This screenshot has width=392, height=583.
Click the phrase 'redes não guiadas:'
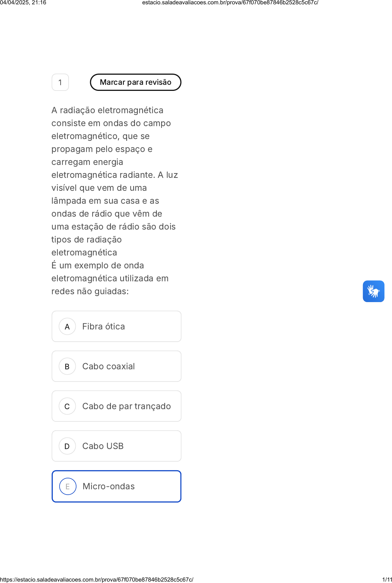tap(90, 291)
